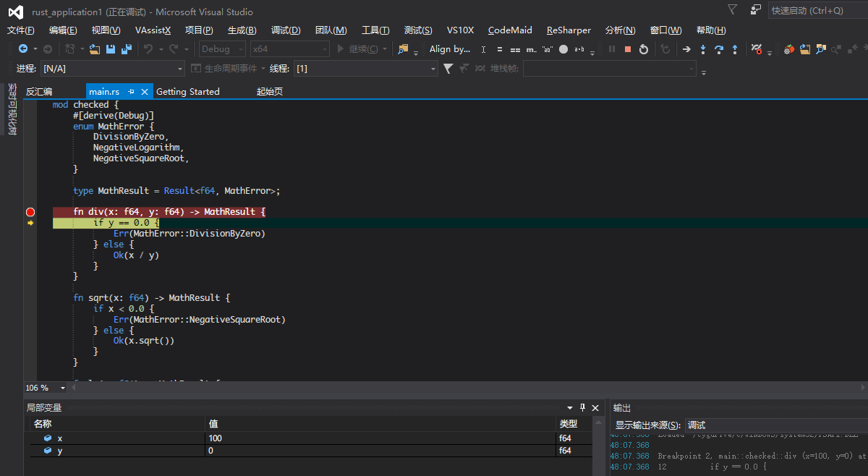The image size is (868, 476).
Task: Click the Save All toolbar icon
Action: point(127,49)
